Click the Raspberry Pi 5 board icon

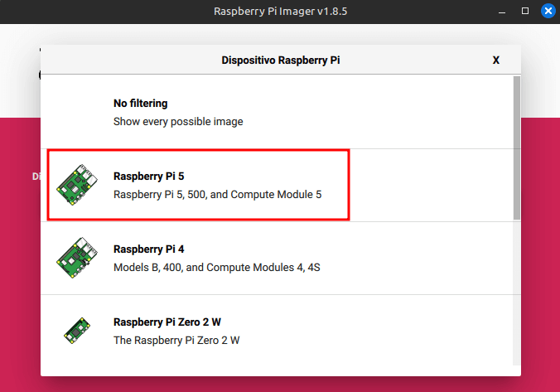tap(77, 185)
